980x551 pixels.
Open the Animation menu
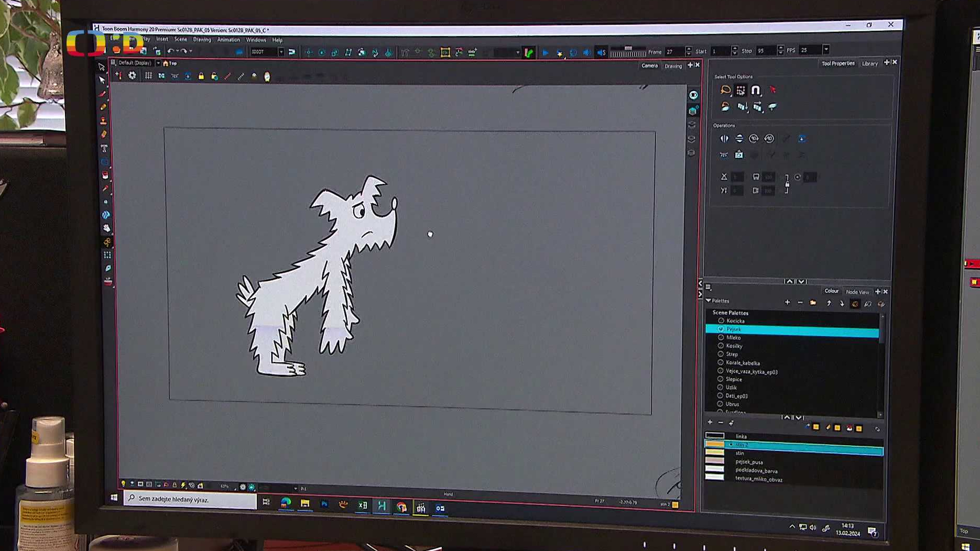tap(228, 40)
